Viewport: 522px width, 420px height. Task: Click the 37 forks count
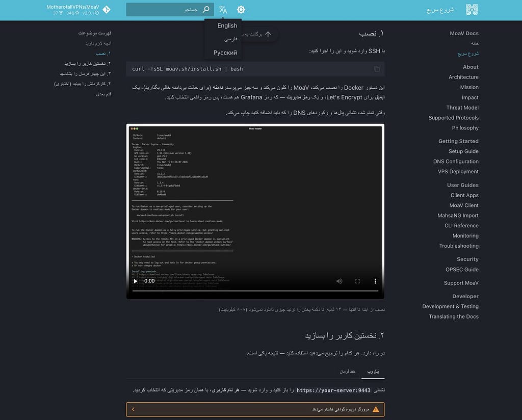click(x=58, y=13)
